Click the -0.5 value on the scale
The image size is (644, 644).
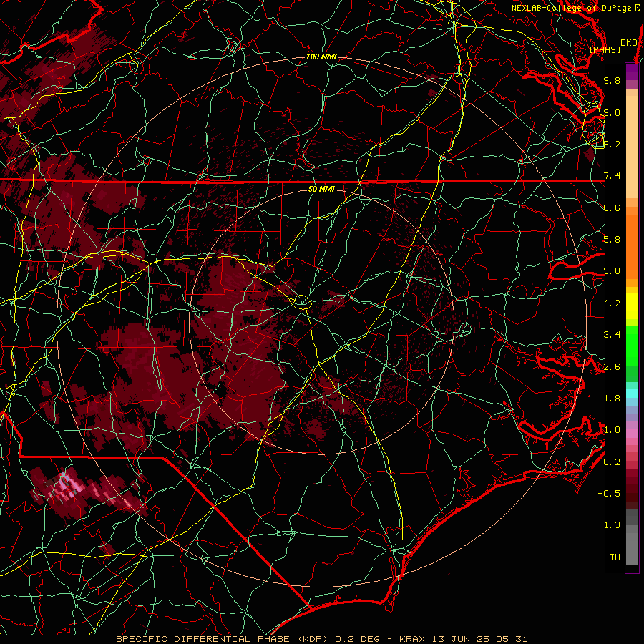(x=609, y=494)
